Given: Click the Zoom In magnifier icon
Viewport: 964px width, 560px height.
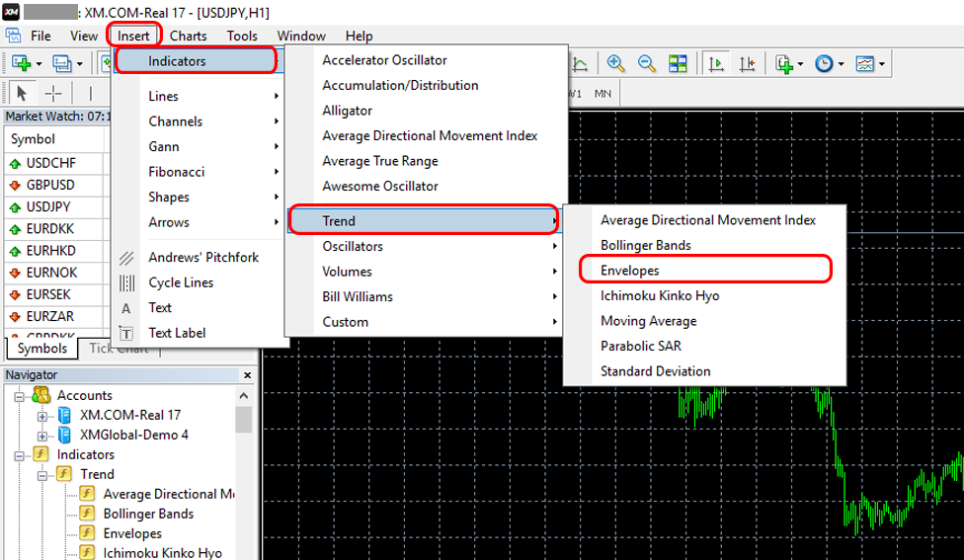Looking at the screenshot, I should (615, 63).
